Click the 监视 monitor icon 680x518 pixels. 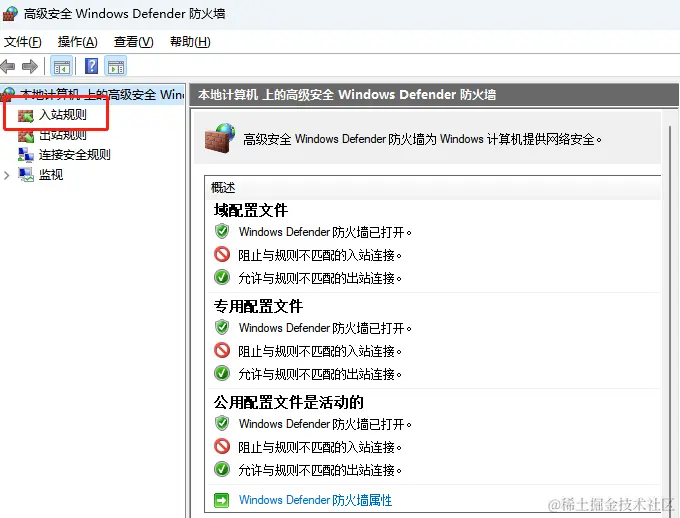(26, 174)
